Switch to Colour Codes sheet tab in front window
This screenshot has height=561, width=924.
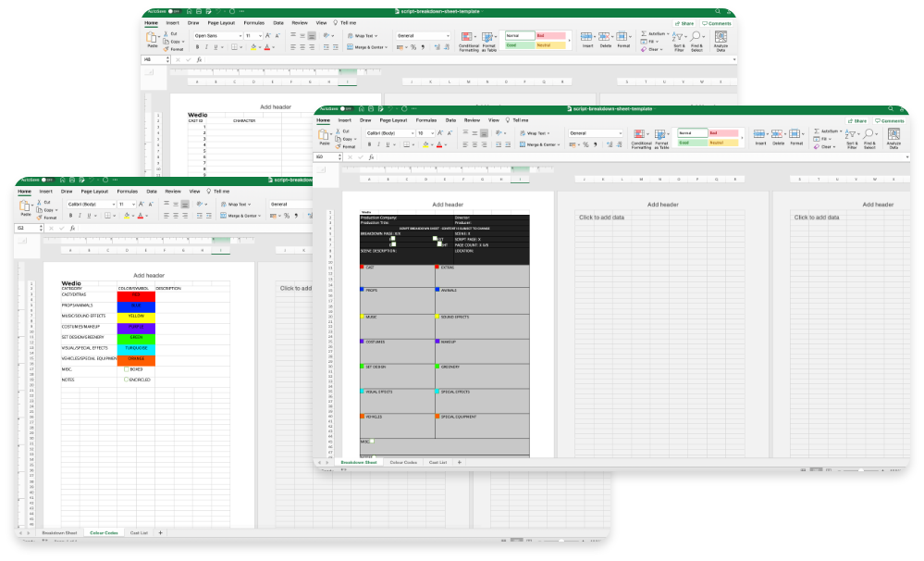(x=403, y=462)
